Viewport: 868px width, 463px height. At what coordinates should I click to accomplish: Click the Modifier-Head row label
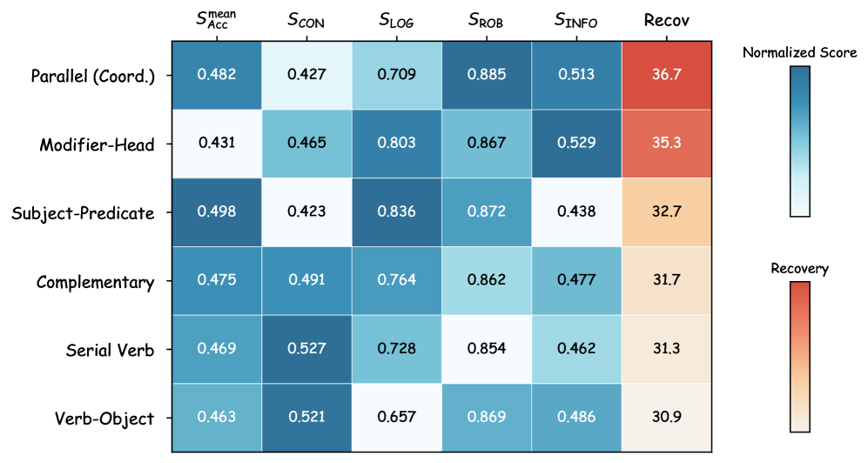(x=98, y=144)
